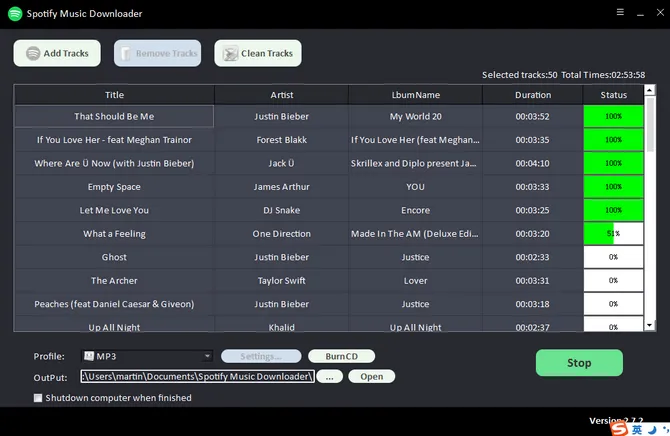This screenshot has width=670, height=436.
Task: Click the Clean Tracks button
Action: (258, 53)
